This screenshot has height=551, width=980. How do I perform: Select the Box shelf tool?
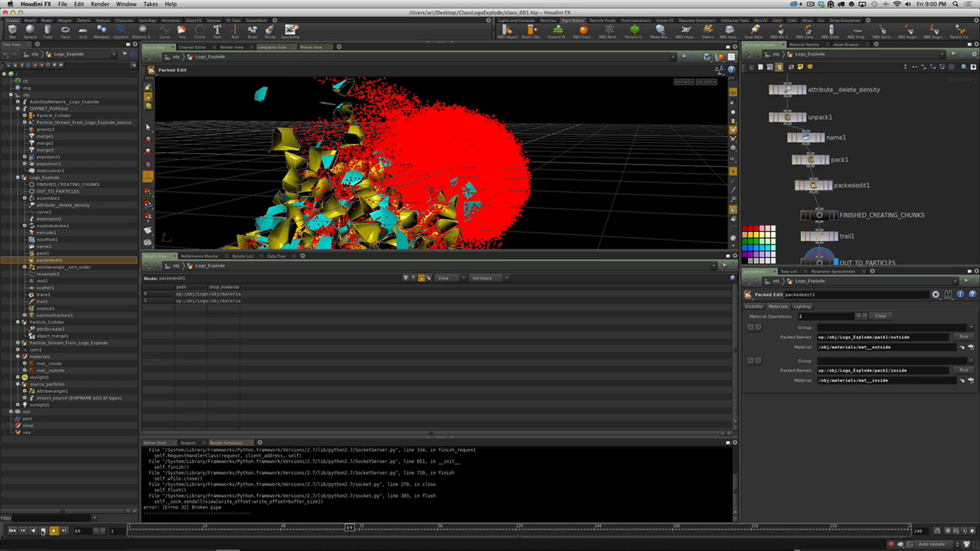(x=13, y=31)
